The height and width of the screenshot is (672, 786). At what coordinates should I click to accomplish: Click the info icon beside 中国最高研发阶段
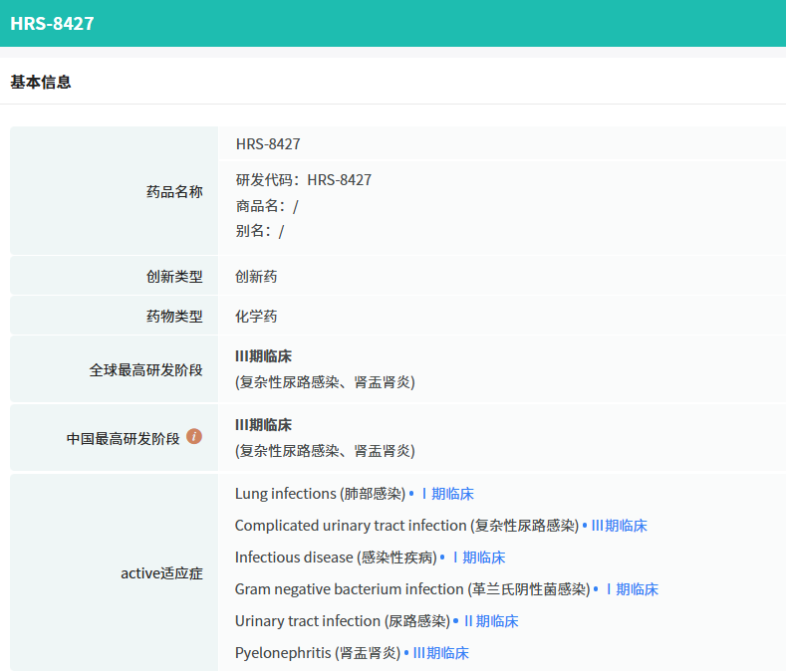pyautogui.click(x=194, y=436)
